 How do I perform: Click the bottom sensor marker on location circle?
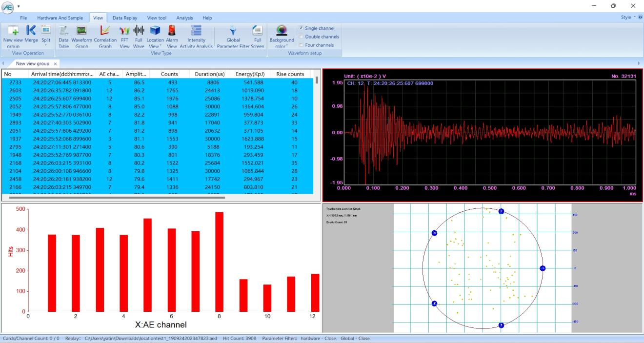click(501, 325)
